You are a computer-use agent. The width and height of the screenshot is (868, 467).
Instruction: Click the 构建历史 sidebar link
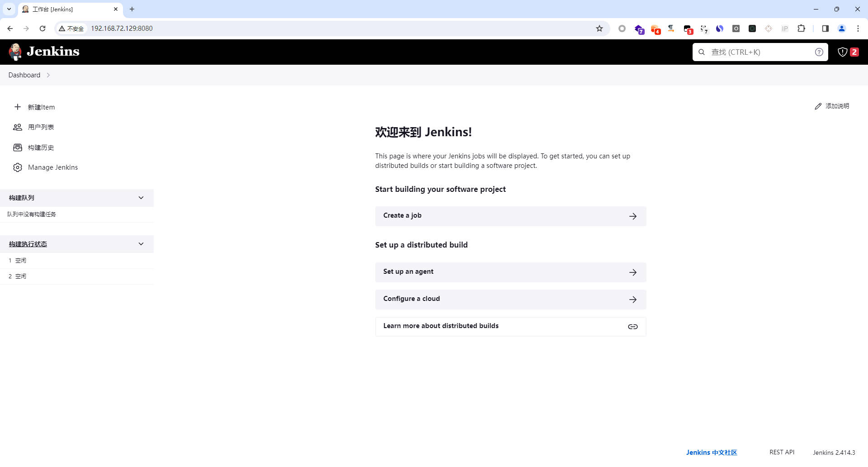tap(41, 148)
